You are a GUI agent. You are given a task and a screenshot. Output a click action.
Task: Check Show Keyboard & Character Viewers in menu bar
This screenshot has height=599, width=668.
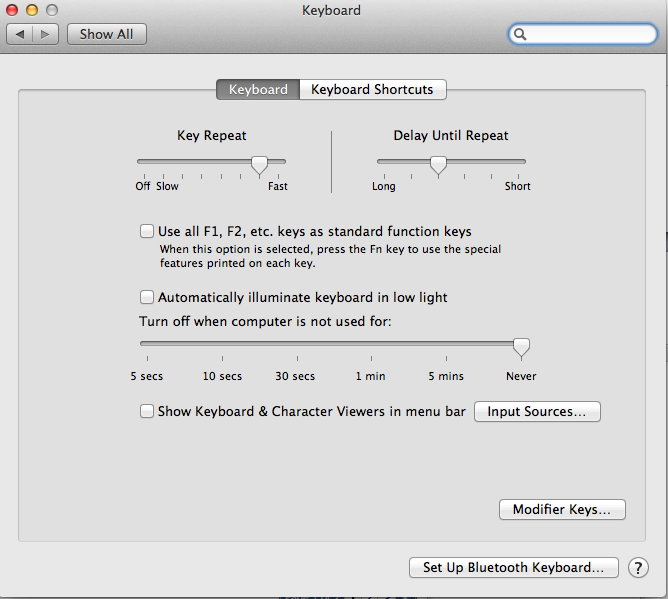pyautogui.click(x=147, y=411)
